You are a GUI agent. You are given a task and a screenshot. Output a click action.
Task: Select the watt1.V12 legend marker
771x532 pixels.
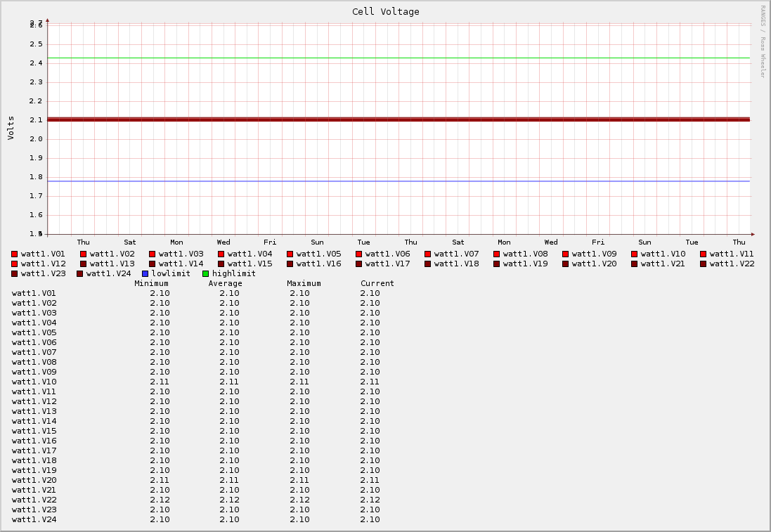(x=14, y=264)
